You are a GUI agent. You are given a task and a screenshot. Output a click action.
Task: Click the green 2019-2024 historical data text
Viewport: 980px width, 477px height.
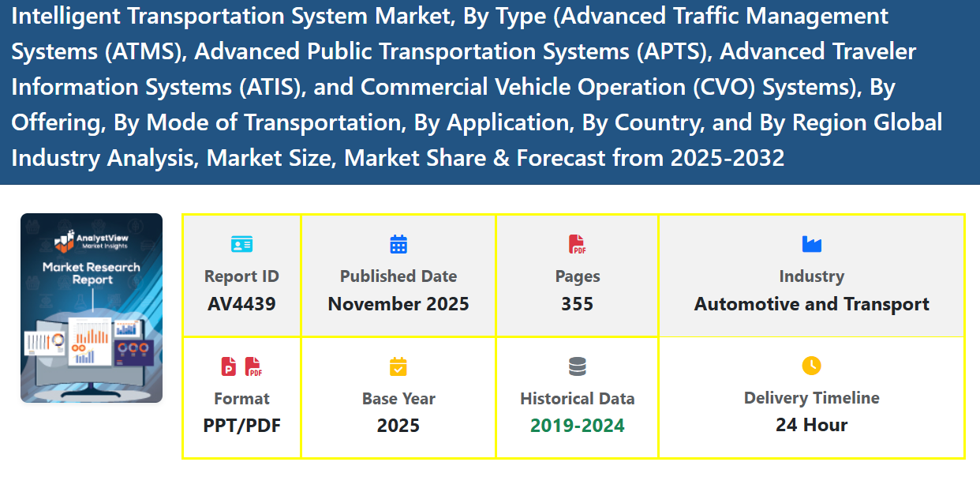tap(577, 426)
